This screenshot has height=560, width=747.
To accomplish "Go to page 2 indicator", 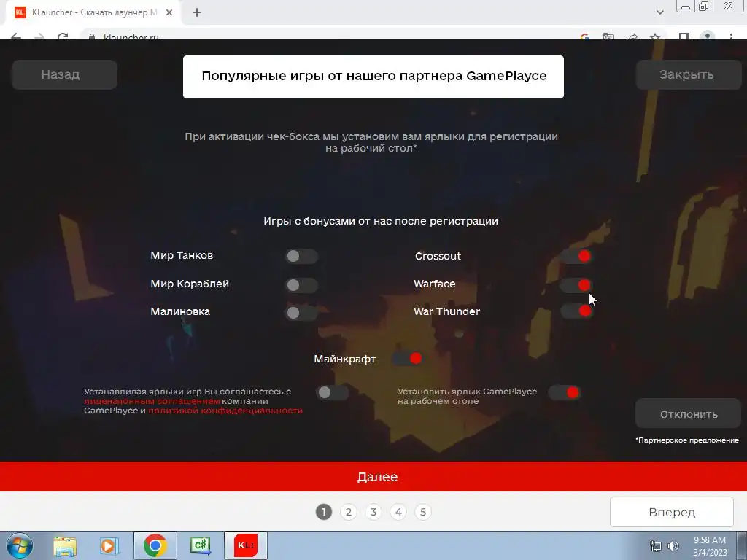I will click(x=349, y=512).
